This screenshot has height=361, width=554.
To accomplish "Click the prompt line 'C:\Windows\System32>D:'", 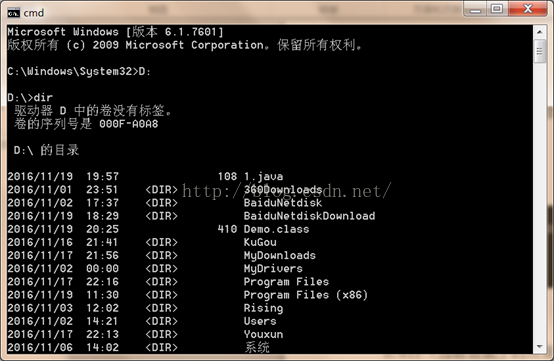I will coord(79,71).
